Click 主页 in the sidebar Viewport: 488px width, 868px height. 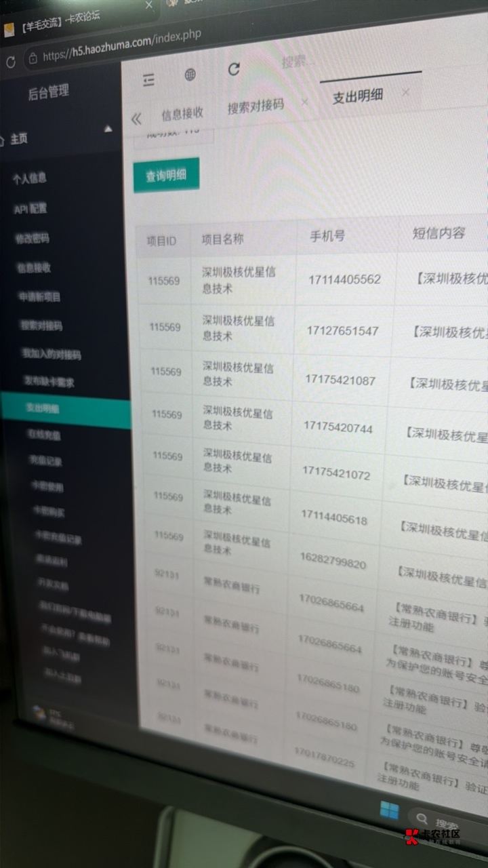click(x=19, y=139)
